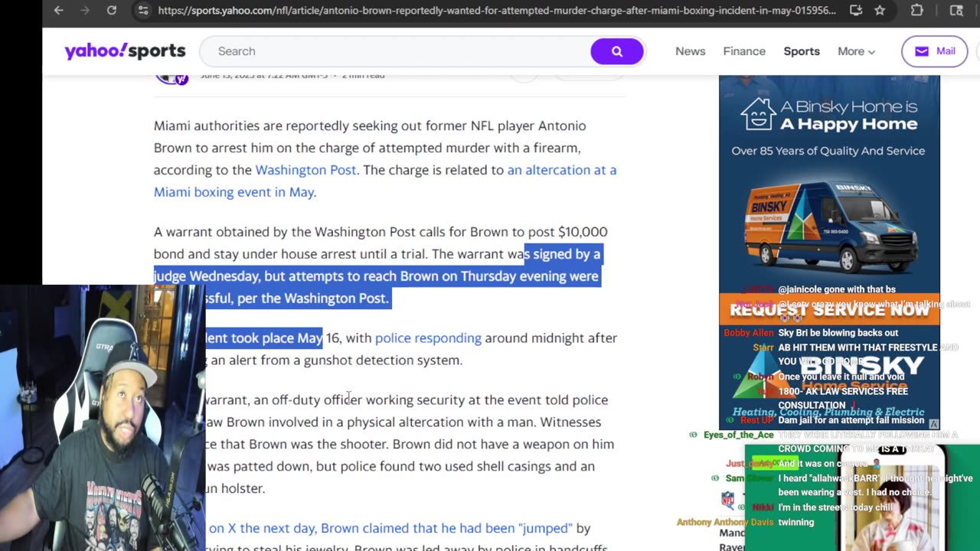Click chat message 'Once you leave it null and void'

point(841,377)
